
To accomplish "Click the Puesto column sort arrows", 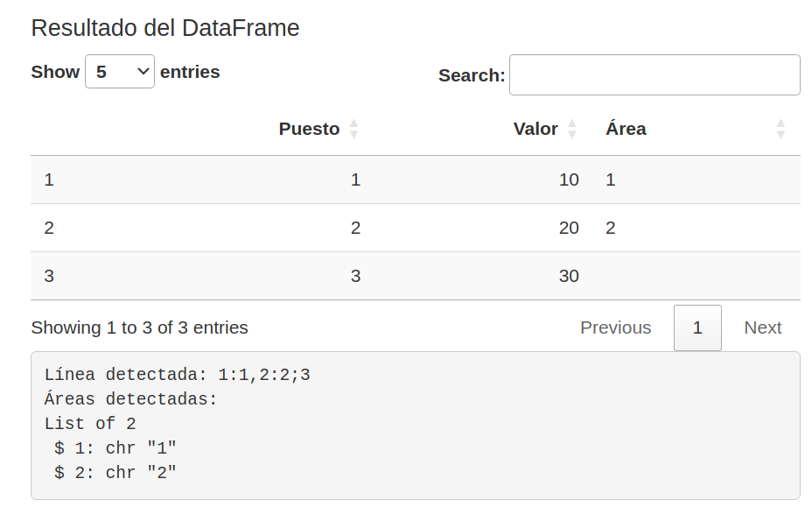I will click(353, 130).
